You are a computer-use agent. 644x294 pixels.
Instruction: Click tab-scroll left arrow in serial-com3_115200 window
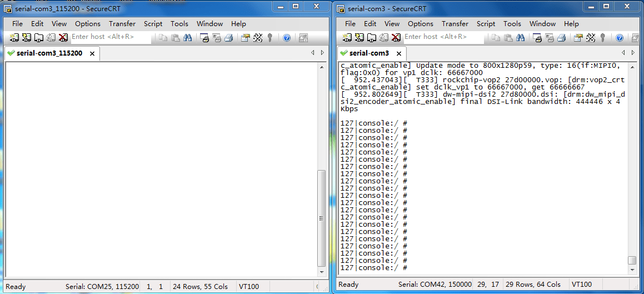pos(312,53)
